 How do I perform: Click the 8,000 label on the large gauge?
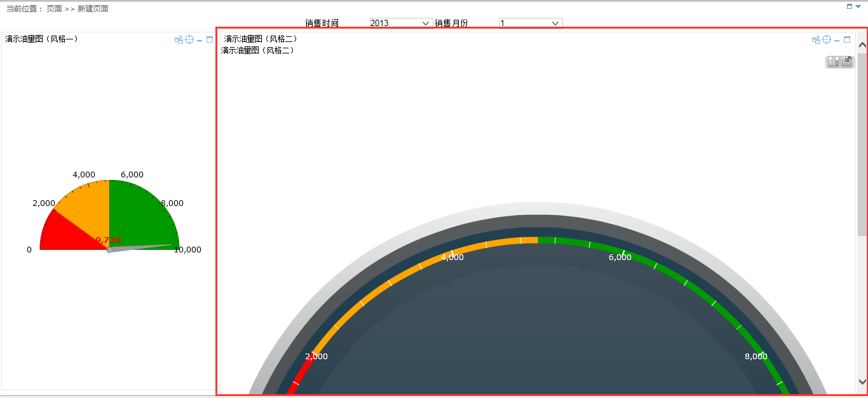[756, 357]
